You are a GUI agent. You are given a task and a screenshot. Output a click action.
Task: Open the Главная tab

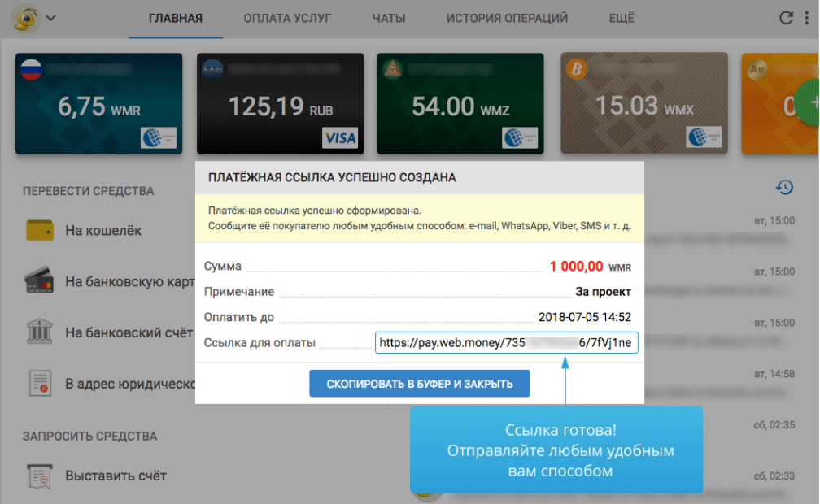(176, 18)
